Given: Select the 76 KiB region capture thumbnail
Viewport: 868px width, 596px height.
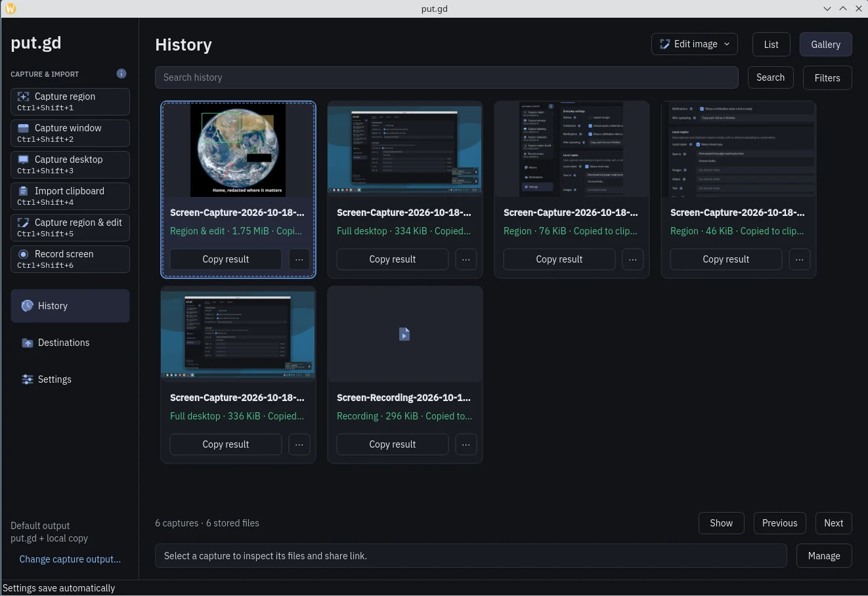Looking at the screenshot, I should [x=572, y=150].
